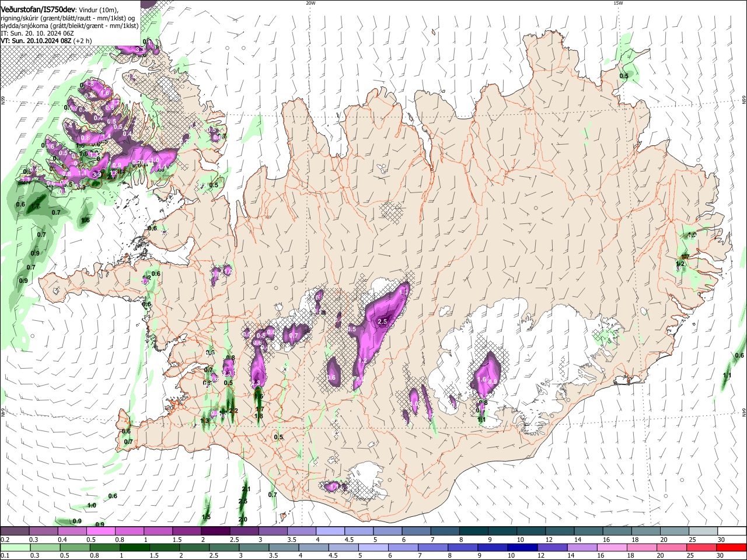747x560 pixels.
Task: Pick the dark teal snow swatch between 9 and 10
Action: (x=502, y=531)
